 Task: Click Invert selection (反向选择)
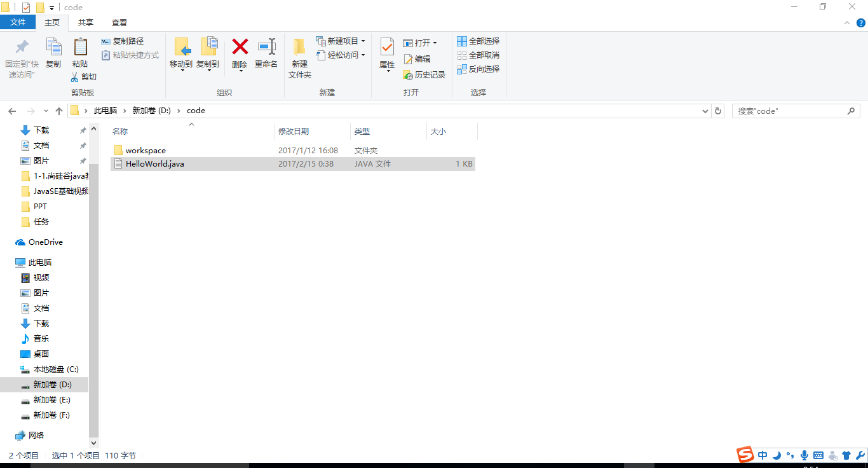[478, 69]
